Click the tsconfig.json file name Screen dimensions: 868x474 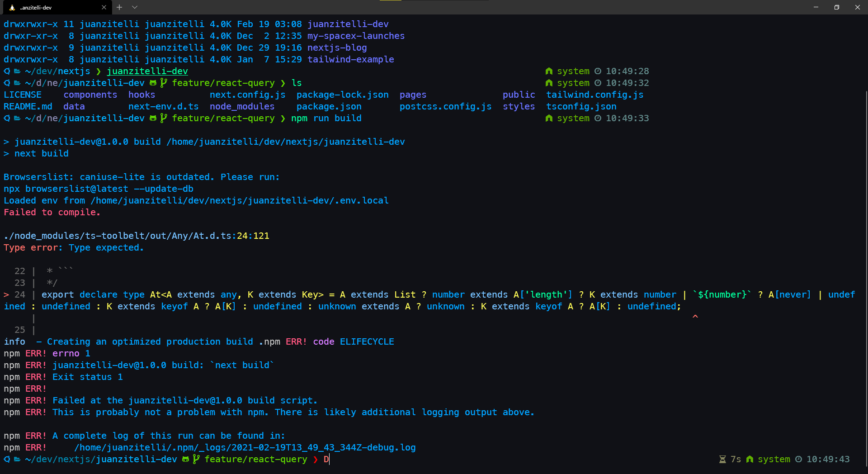point(581,106)
